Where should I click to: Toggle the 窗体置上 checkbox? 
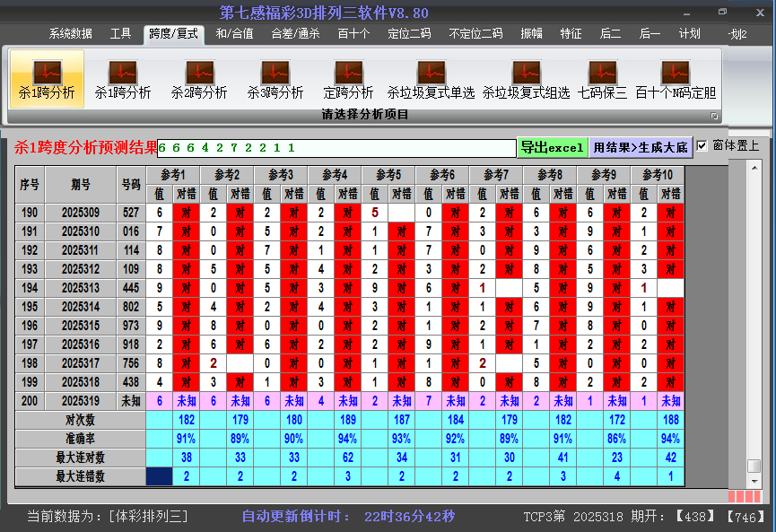point(702,145)
